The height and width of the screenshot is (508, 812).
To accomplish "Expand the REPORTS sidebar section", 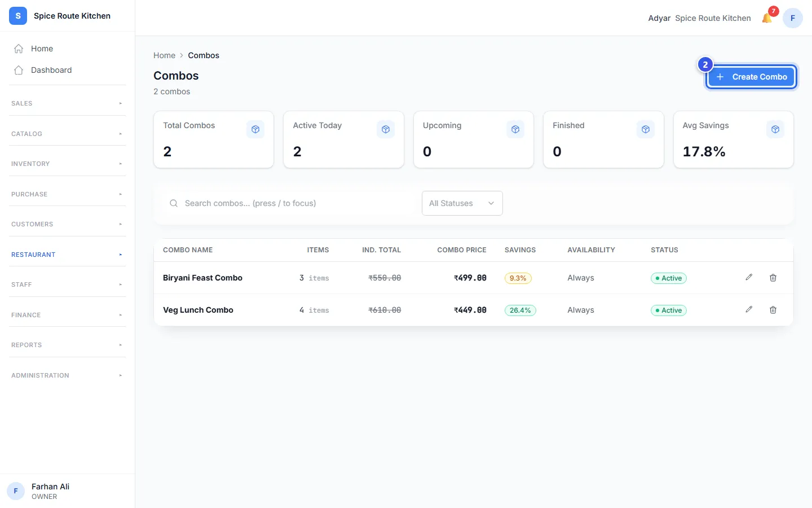I will (x=68, y=345).
